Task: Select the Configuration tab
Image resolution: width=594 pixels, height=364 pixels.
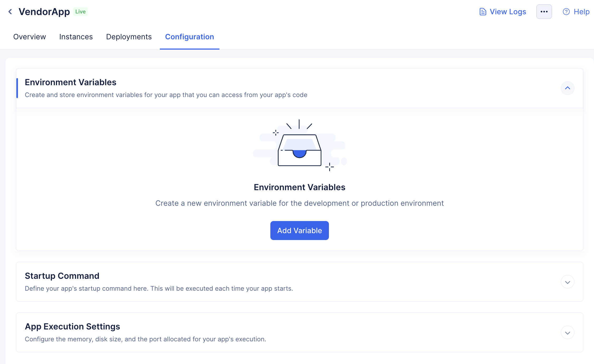Action: (x=189, y=37)
